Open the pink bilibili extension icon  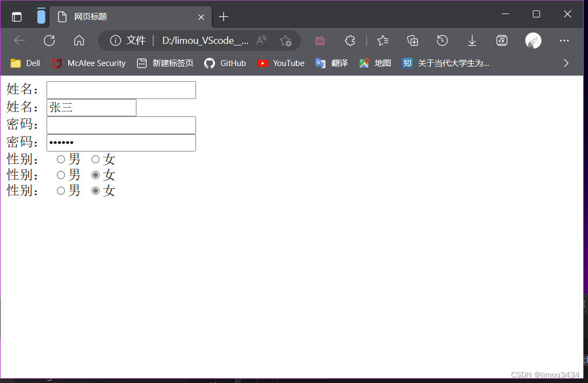[320, 41]
